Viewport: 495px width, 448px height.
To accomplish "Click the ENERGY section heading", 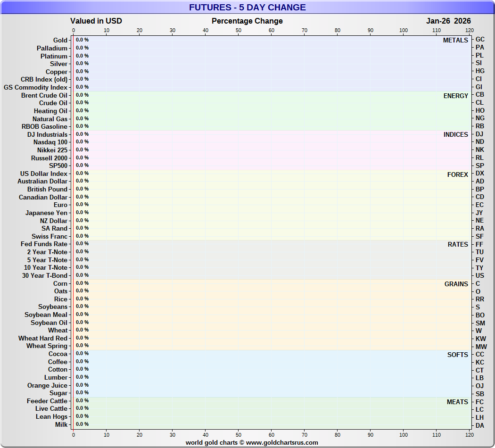I will tap(456, 96).
